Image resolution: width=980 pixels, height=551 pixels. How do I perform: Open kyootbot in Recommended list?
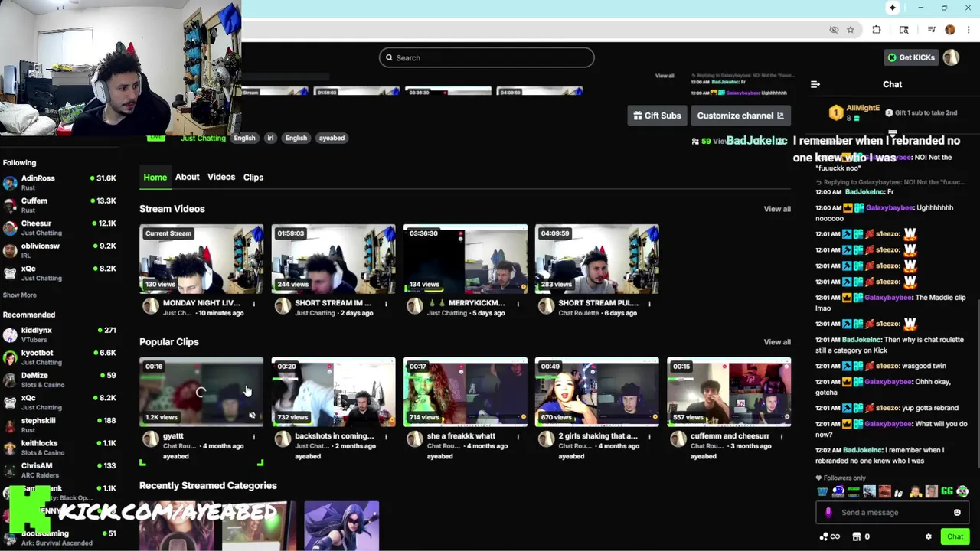click(x=60, y=357)
